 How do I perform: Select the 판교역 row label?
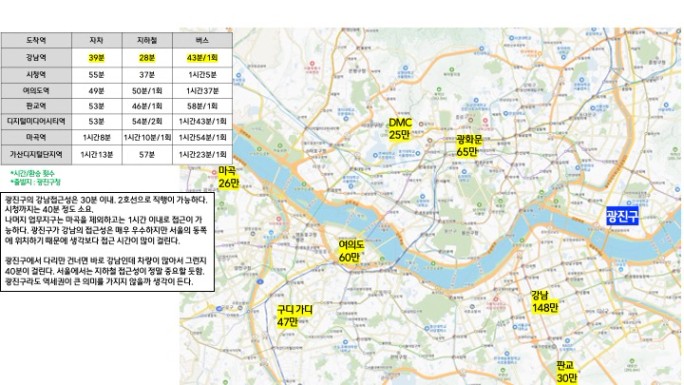36,106
